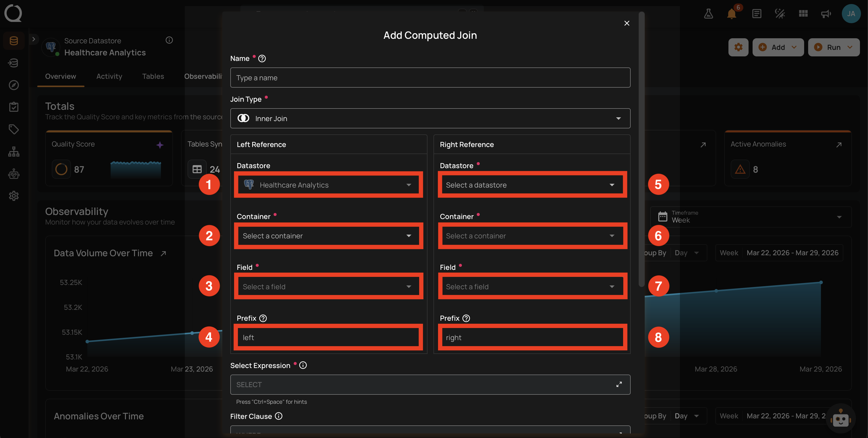The image size is (868, 438).
Task: Click the Filter Clause info icon
Action: 278,416
